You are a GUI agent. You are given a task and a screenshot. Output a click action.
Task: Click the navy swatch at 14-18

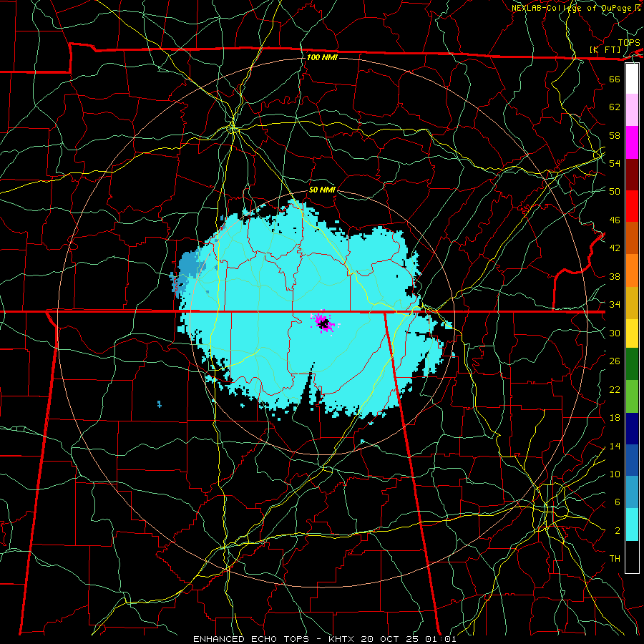632,429
